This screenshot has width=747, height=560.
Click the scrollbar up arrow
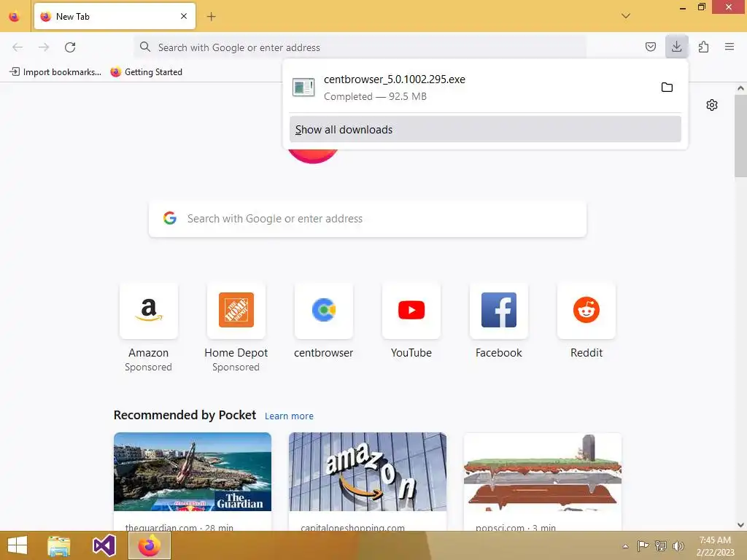tap(740, 88)
